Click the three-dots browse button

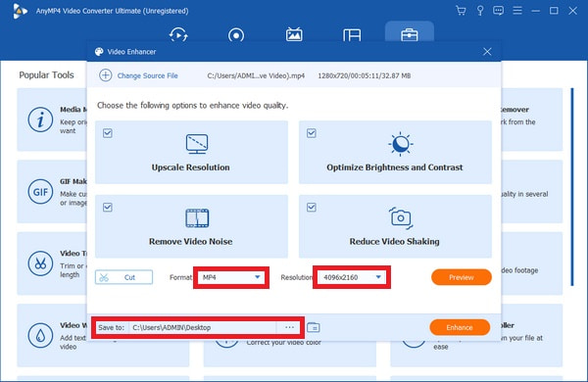(289, 328)
